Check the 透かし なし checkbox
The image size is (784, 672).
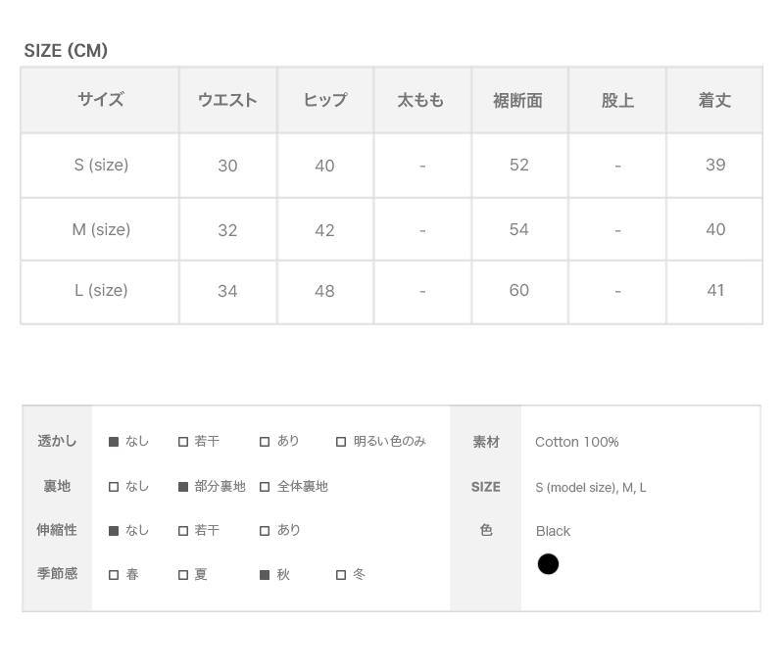[114, 442]
